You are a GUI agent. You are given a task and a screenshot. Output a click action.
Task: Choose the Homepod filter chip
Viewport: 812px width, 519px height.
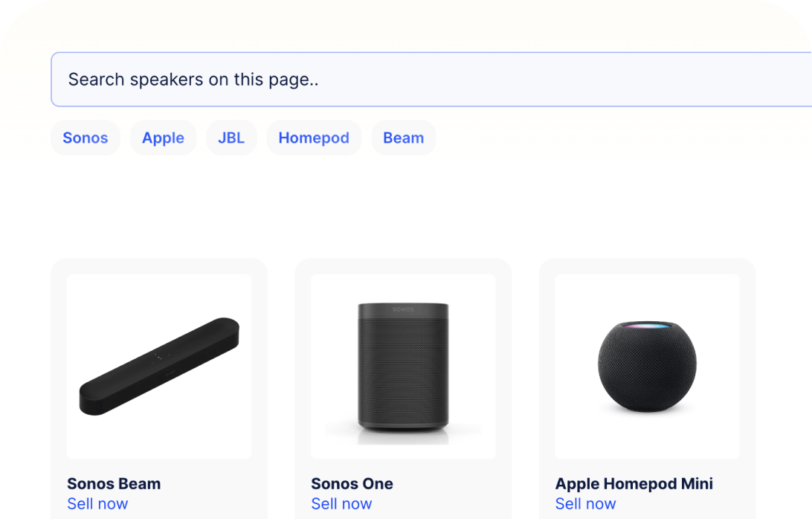[314, 138]
